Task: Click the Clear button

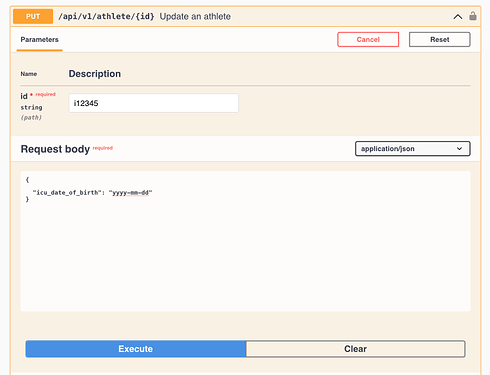Action: 355,349
